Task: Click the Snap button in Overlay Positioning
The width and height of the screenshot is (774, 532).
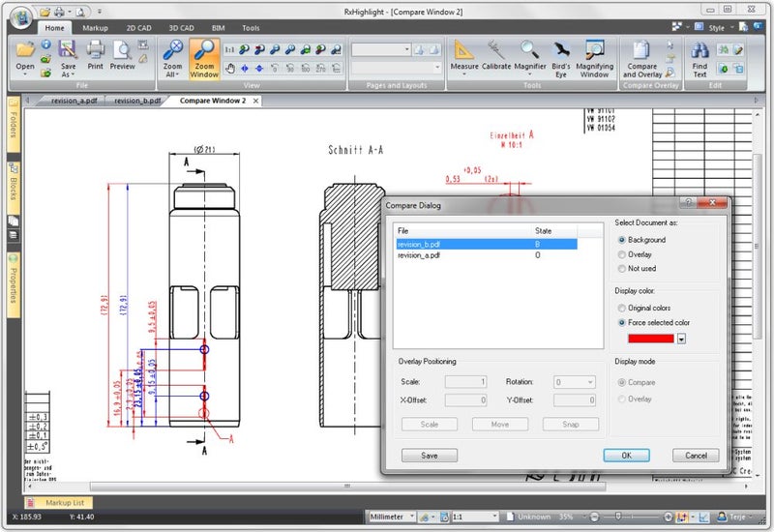Action: pyautogui.click(x=570, y=425)
